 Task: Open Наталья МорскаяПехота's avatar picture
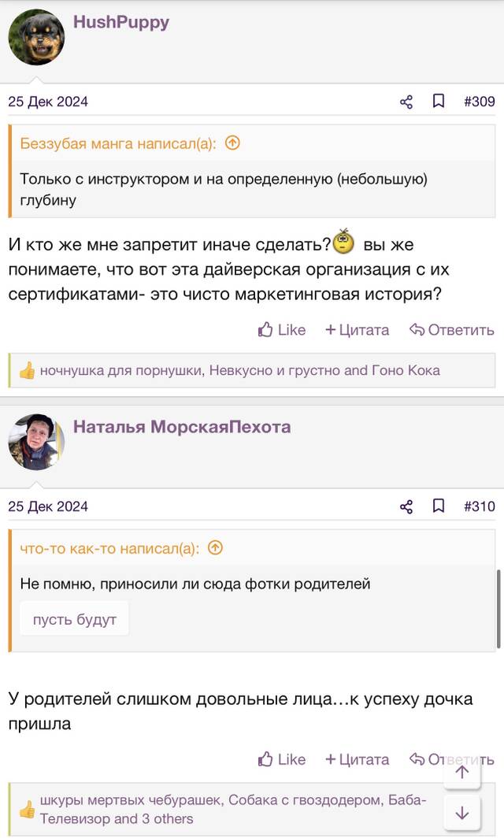[36, 442]
